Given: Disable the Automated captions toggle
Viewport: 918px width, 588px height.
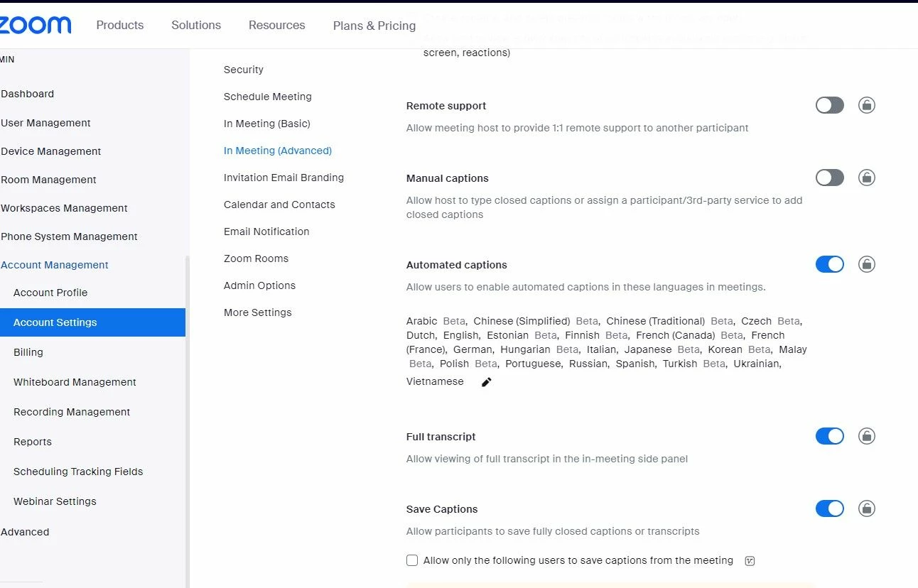Looking at the screenshot, I should (829, 264).
